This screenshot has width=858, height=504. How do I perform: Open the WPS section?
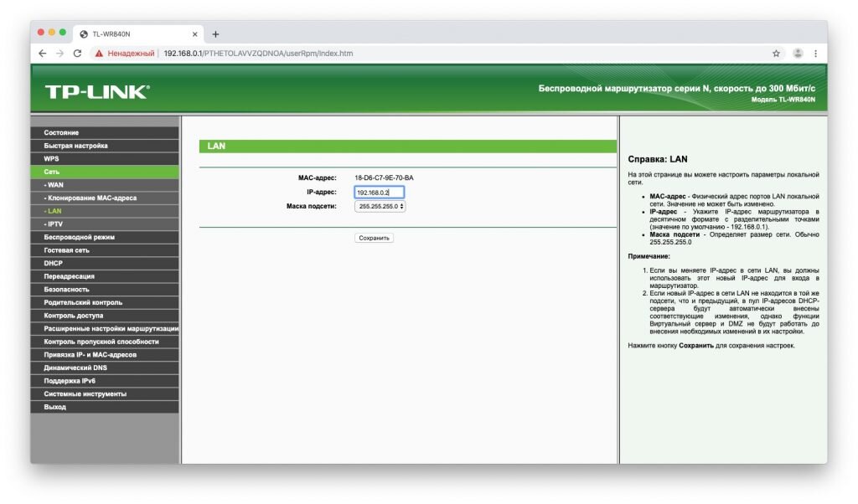point(105,158)
